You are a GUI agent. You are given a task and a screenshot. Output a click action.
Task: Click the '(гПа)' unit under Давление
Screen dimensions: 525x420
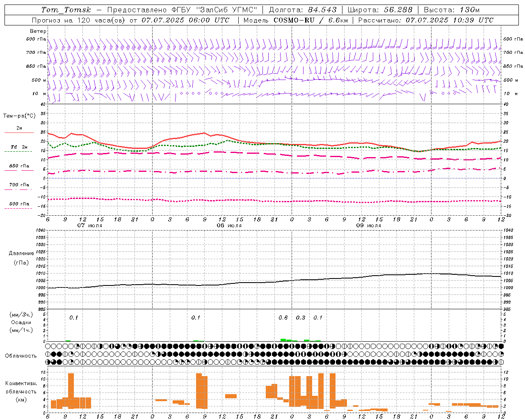point(21,263)
